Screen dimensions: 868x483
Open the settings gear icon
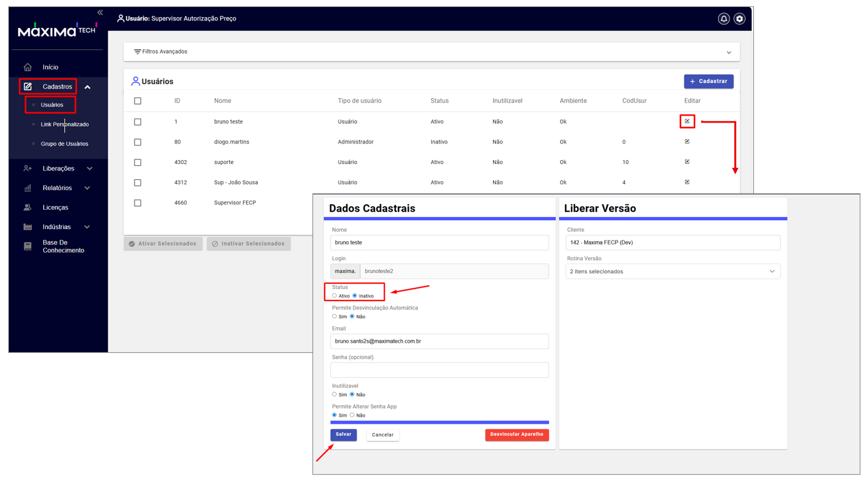739,19
